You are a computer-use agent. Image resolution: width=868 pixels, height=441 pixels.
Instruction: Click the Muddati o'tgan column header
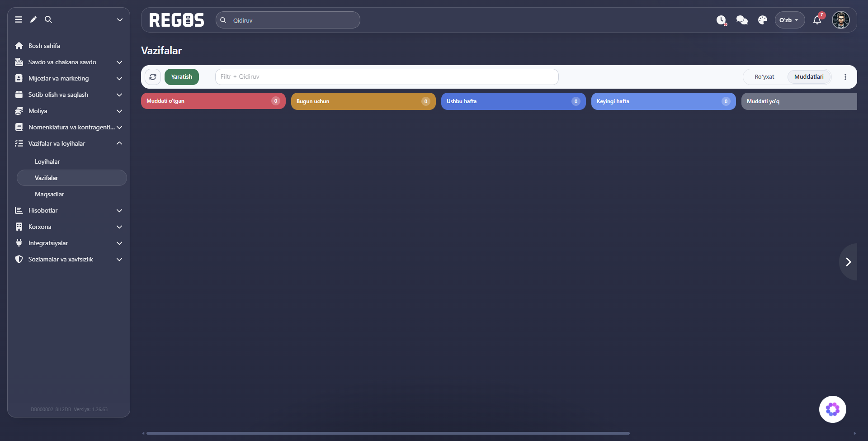click(213, 101)
